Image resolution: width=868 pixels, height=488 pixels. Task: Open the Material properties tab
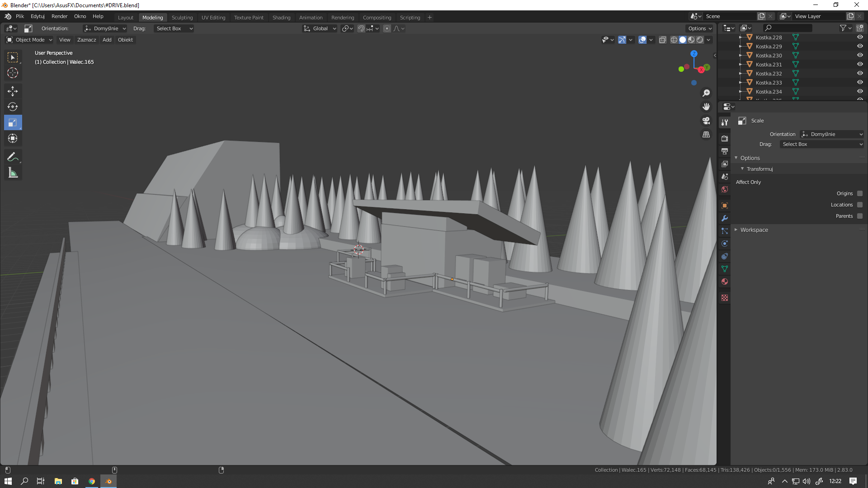click(725, 282)
